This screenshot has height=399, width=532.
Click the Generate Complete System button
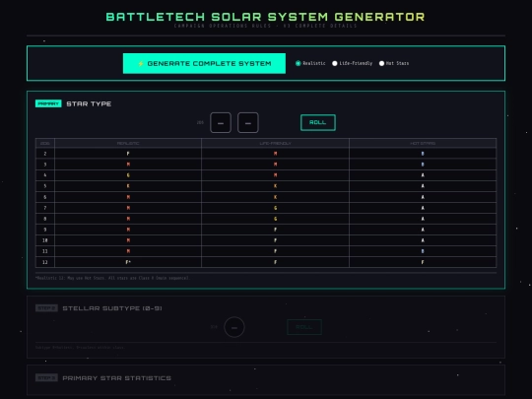204,63
